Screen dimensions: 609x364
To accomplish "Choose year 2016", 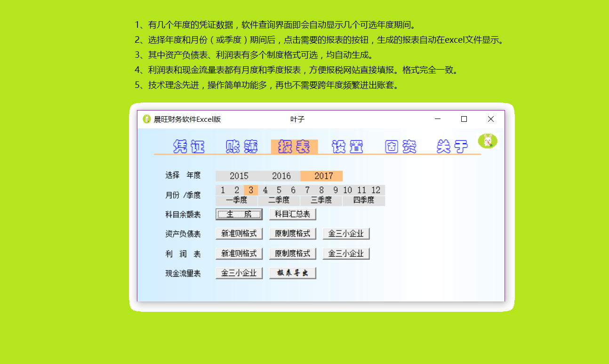I will tap(281, 176).
